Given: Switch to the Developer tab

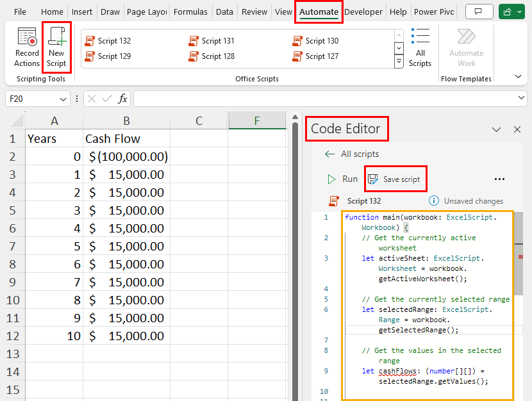Looking at the screenshot, I should [x=363, y=12].
